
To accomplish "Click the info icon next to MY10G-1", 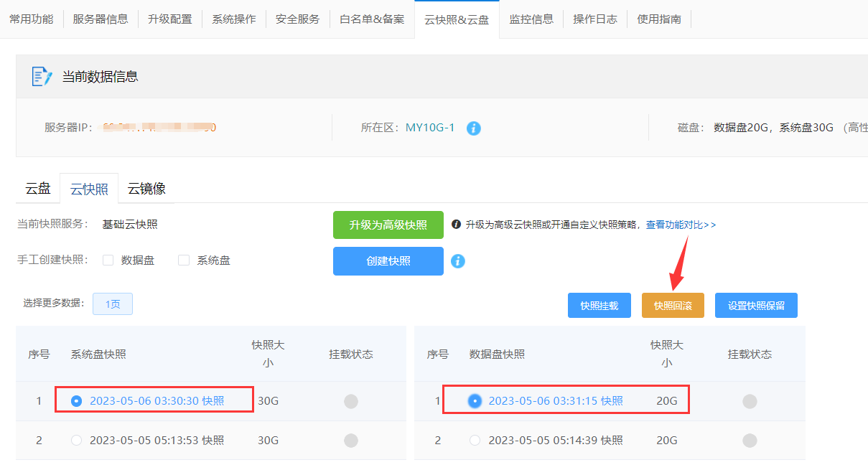I will pyautogui.click(x=473, y=128).
